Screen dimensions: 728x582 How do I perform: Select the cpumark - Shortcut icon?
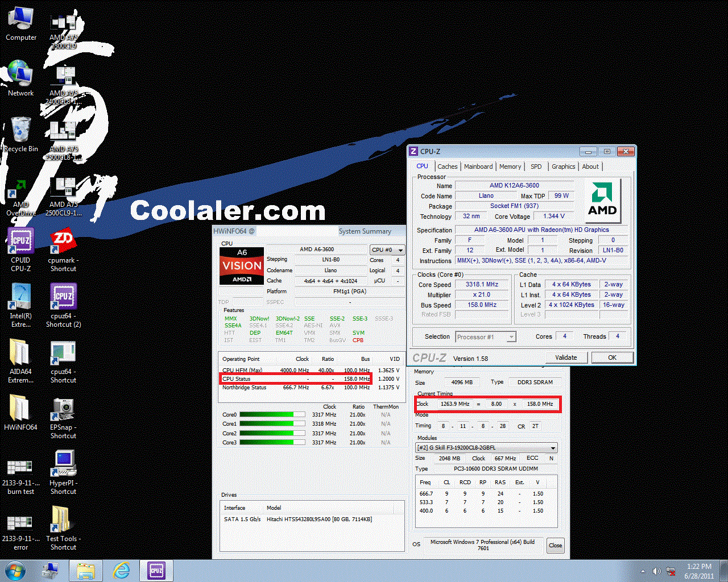(x=63, y=250)
